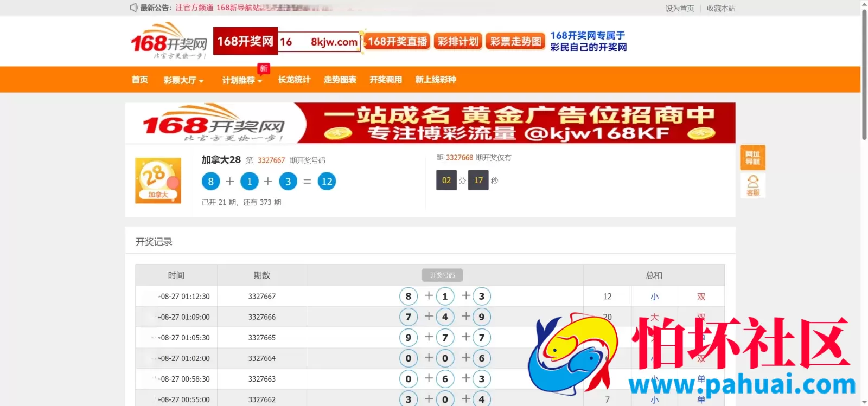The width and height of the screenshot is (868, 406).
Task: Click sum value 12 in first row
Action: (608, 297)
